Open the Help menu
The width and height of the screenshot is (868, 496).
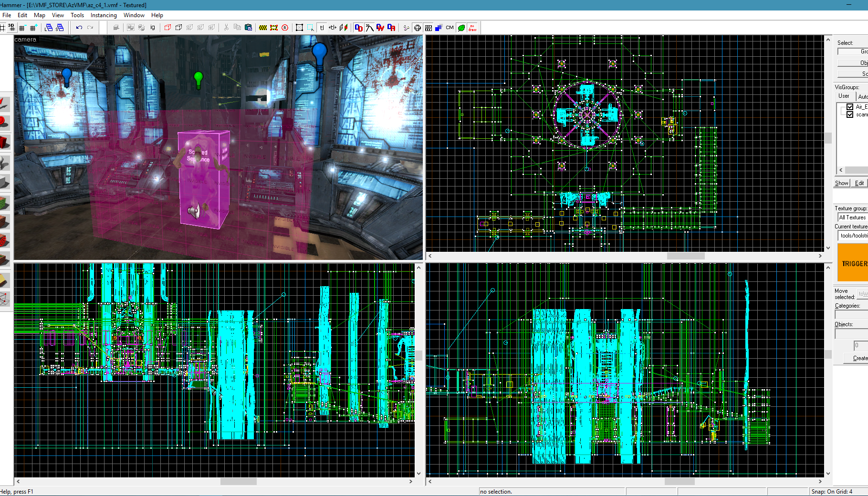157,15
